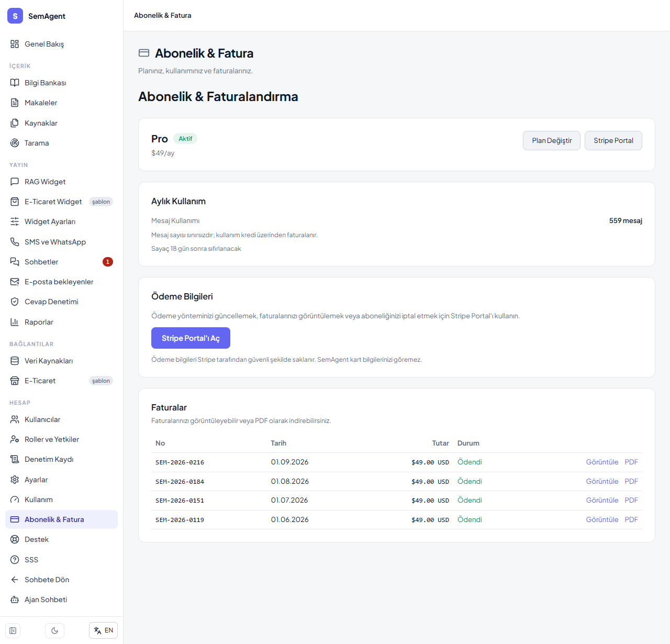This screenshot has height=644, width=670.
Task: Click the Tarama radar icon
Action: (x=15, y=143)
